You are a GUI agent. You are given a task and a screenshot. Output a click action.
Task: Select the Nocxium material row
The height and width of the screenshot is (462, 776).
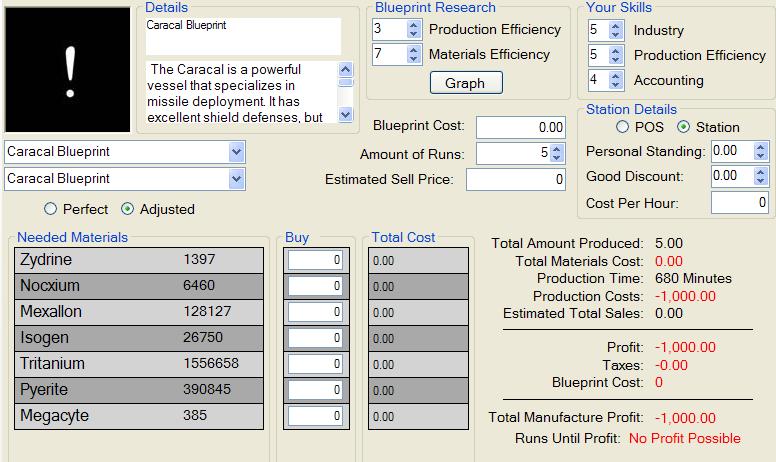(139, 286)
